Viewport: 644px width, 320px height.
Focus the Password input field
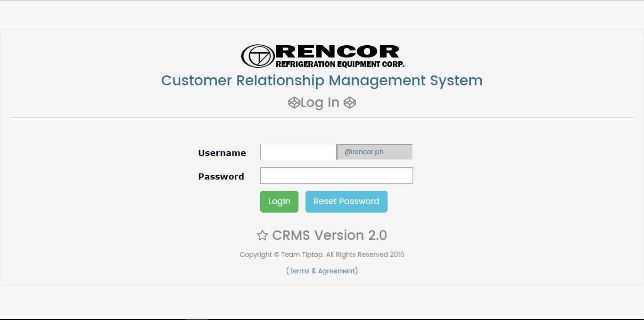click(x=336, y=176)
